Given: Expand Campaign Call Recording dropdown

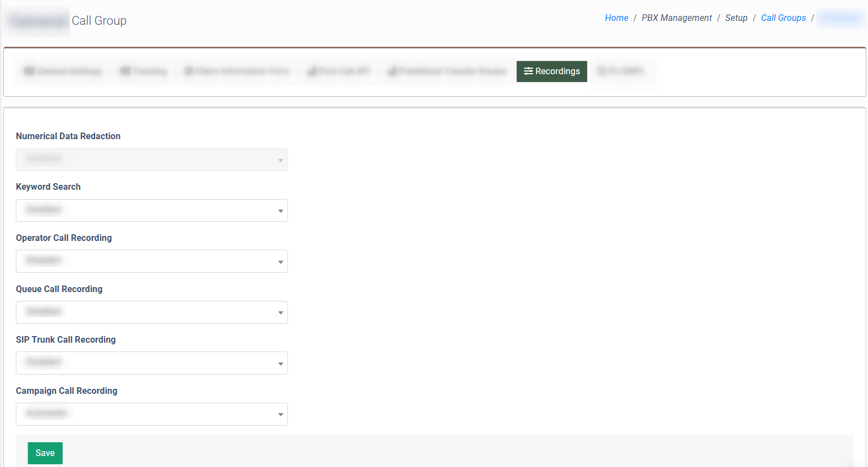Looking at the screenshot, I should tap(152, 414).
